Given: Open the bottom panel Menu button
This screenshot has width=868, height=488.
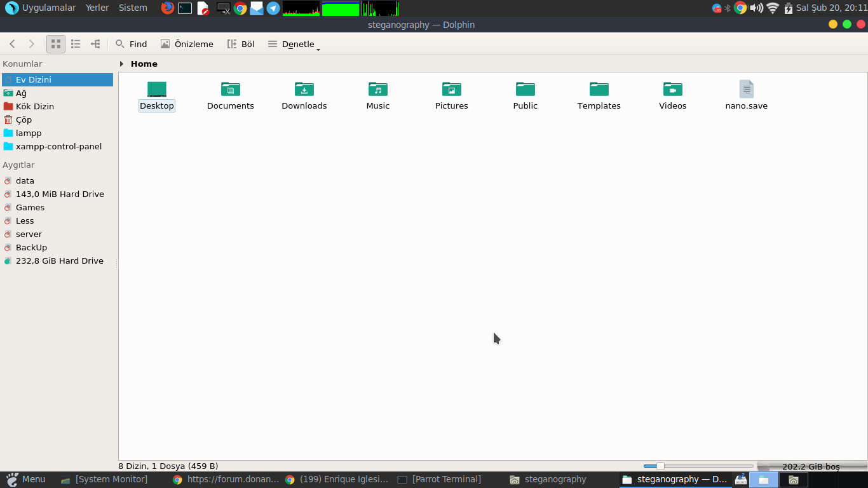Looking at the screenshot, I should point(25,479).
